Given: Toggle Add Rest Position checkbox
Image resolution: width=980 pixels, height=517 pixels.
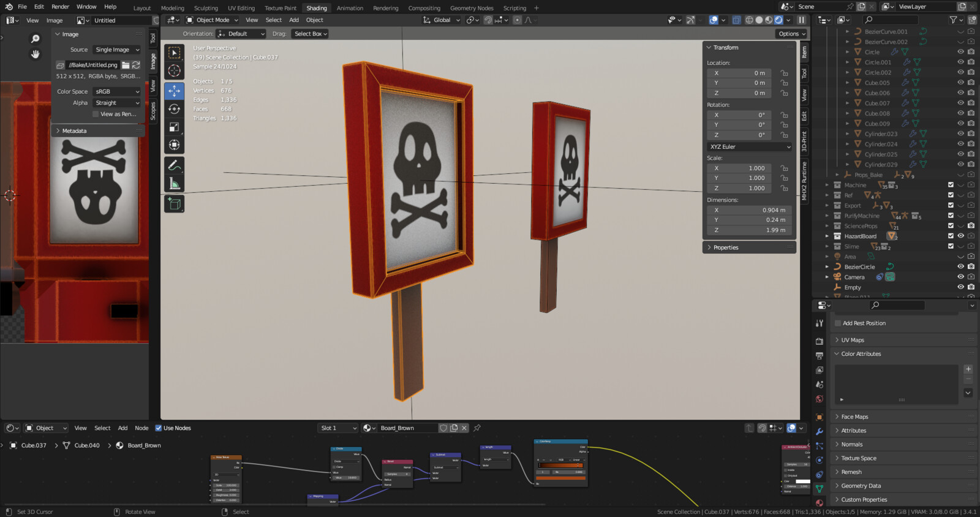Looking at the screenshot, I should pyautogui.click(x=838, y=323).
